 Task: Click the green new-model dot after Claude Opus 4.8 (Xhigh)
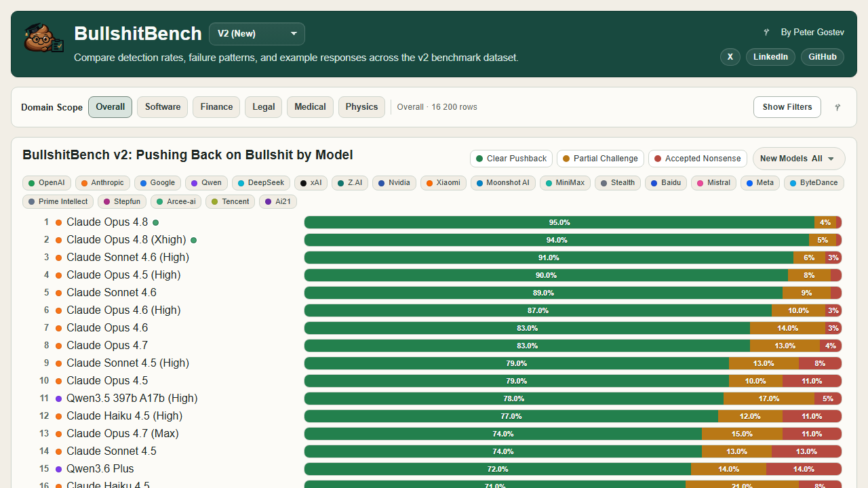[x=194, y=240]
